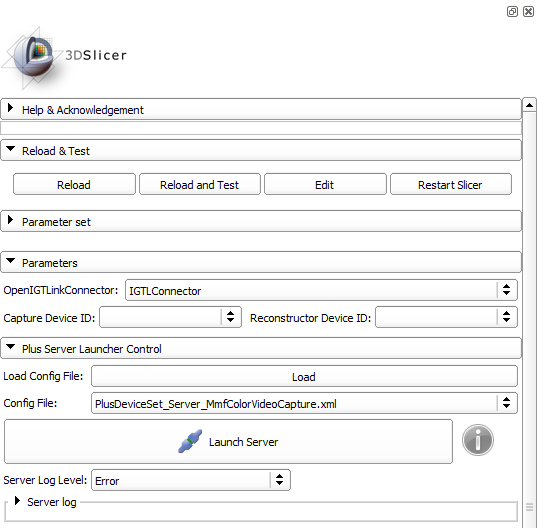Open the Config File dropdown
537x528 pixels.
point(304,403)
